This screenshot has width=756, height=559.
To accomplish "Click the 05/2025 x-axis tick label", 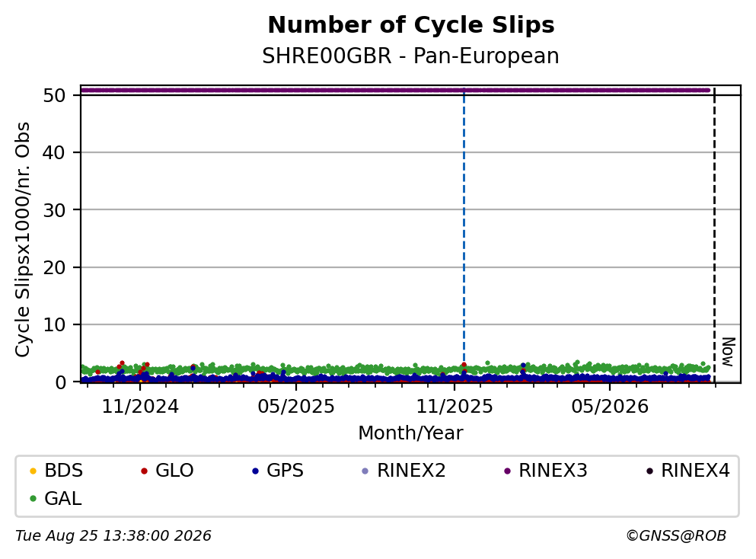I will pyautogui.click(x=296, y=407).
